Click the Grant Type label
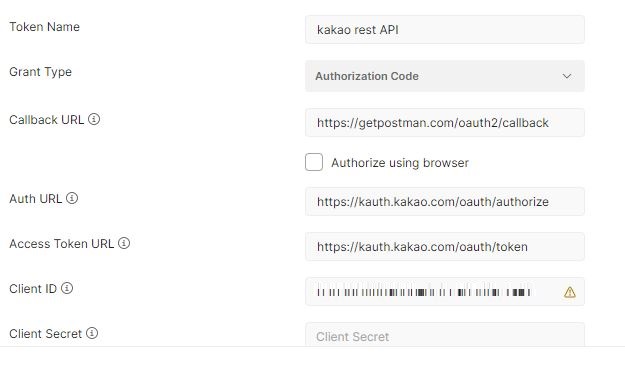625x370 pixels. [41, 72]
